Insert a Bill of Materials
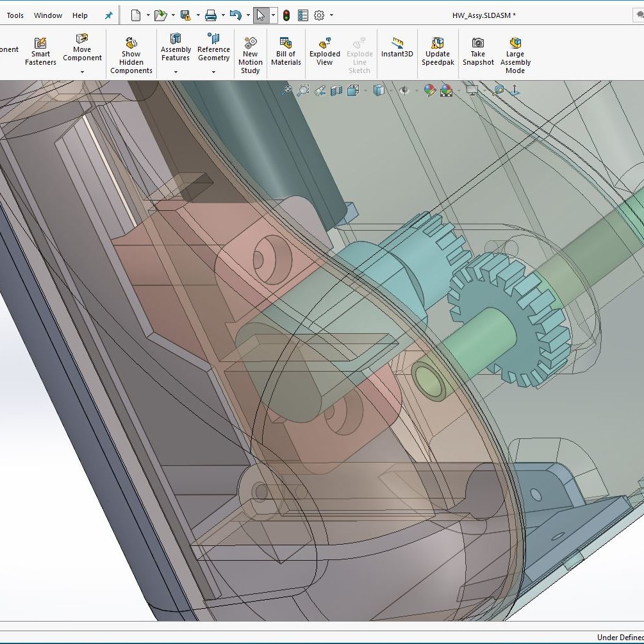Image resolution: width=644 pixels, height=644 pixels. coord(286,52)
